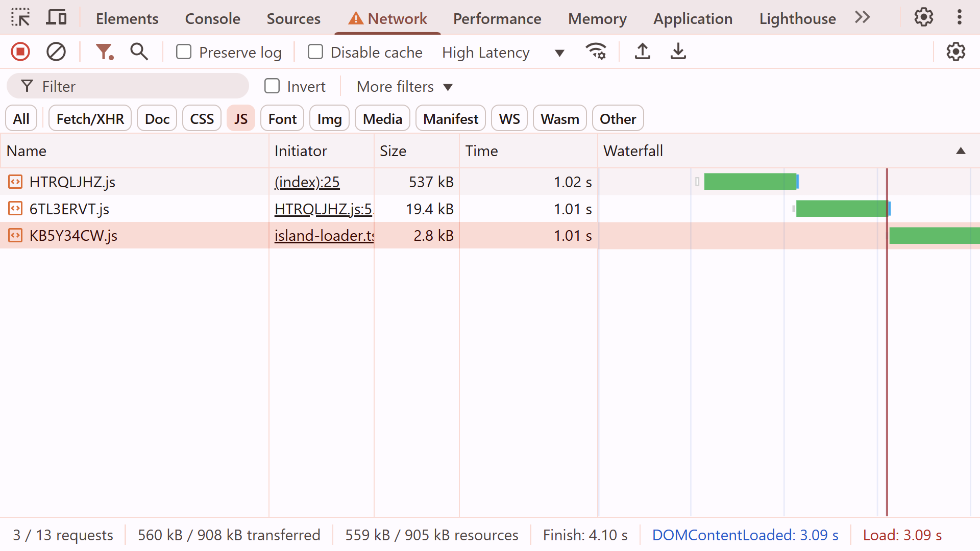980x551 pixels.
Task: Reverse the Waterfall sort order arrow
Action: tap(961, 151)
